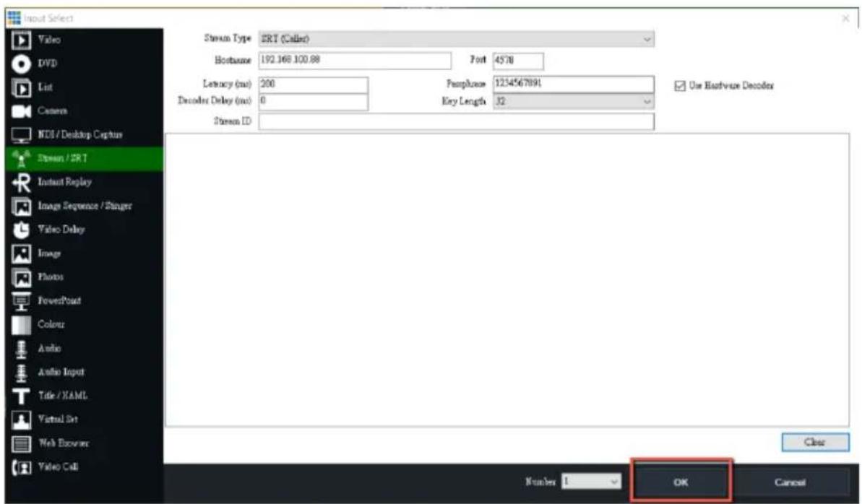862x504 pixels.
Task: Choose the Image Sequence / Stinger icon
Action: coord(22,206)
